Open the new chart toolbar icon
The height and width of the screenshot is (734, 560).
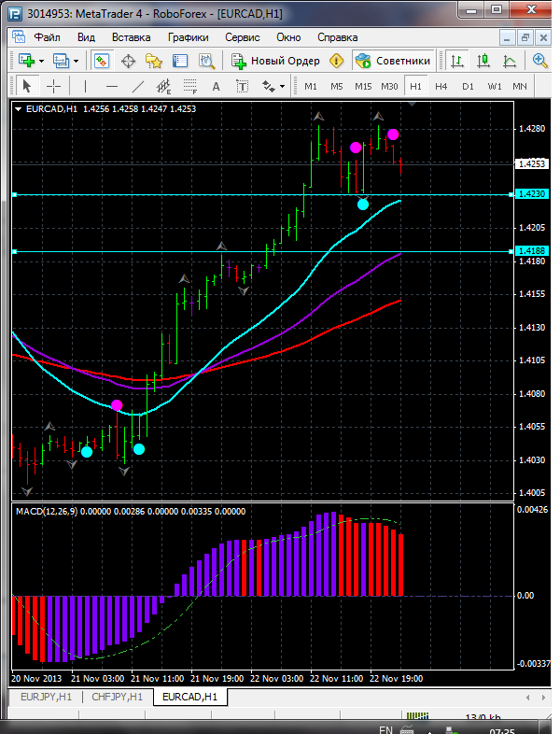coord(26,61)
